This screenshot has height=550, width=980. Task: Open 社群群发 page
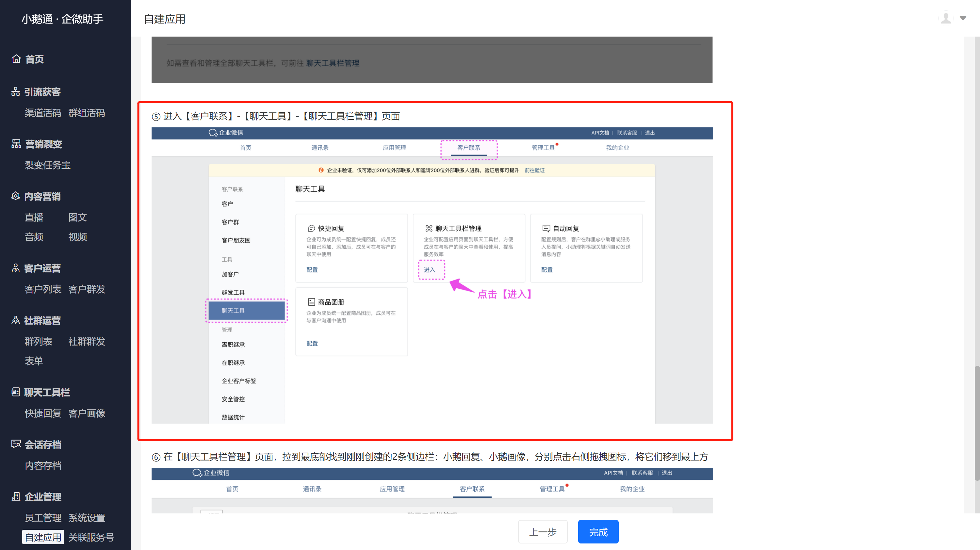point(87,341)
